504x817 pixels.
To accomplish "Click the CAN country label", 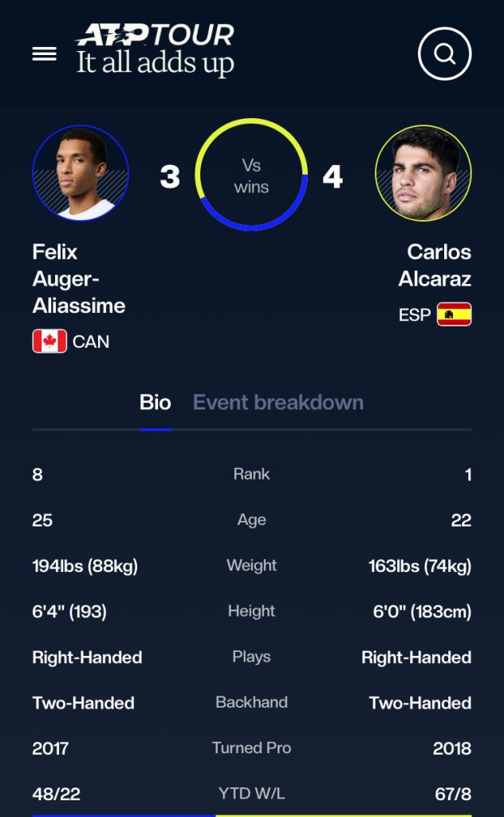I will click(x=91, y=341).
